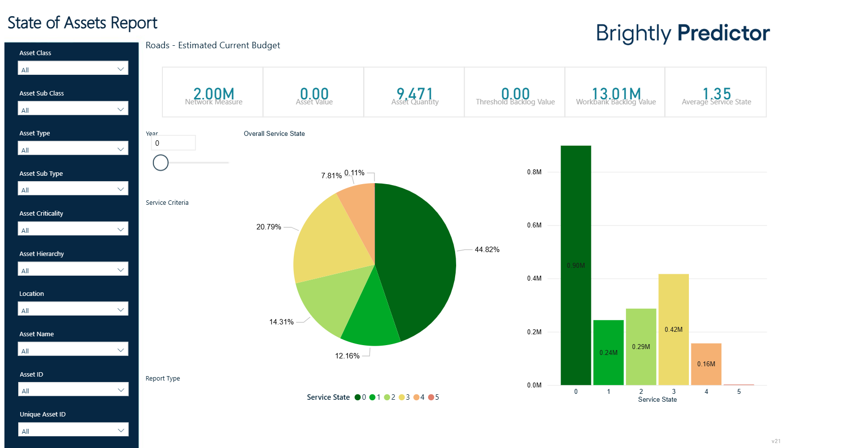Expand the Asset Sub Type selector
Screen dimensions: 868x448
[73, 189]
